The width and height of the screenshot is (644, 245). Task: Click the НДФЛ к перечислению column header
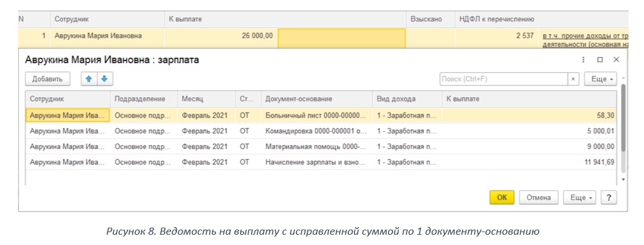[541, 19]
